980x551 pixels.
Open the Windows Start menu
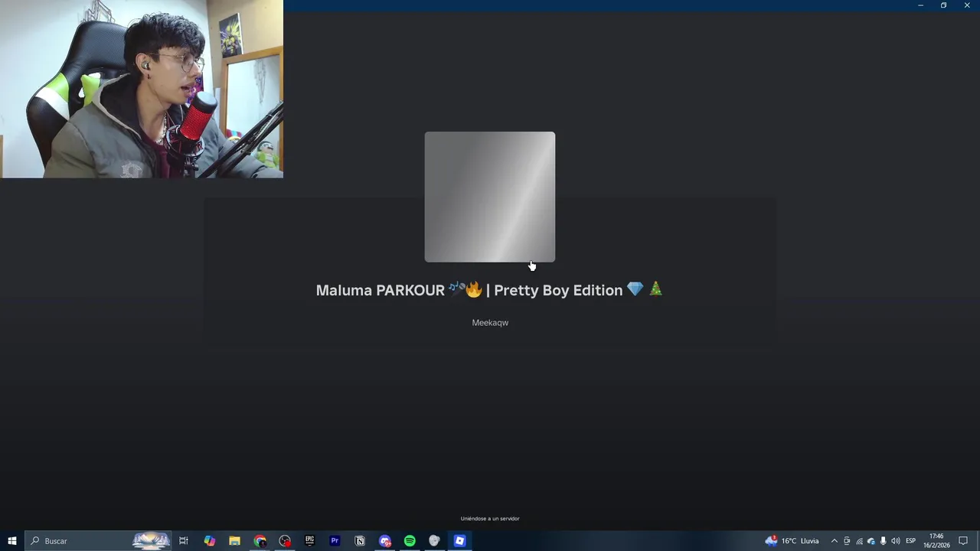[x=12, y=541]
